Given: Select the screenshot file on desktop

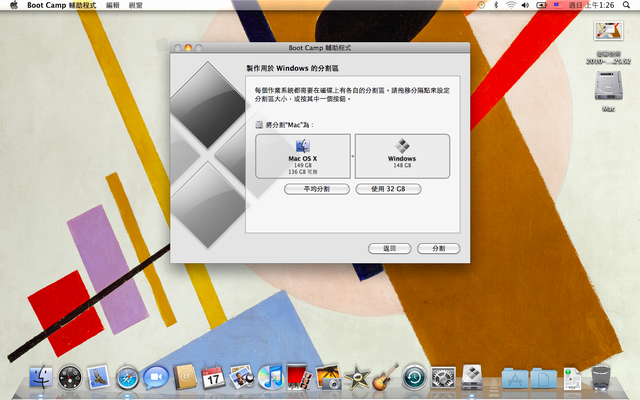Looking at the screenshot, I should click(x=608, y=31).
